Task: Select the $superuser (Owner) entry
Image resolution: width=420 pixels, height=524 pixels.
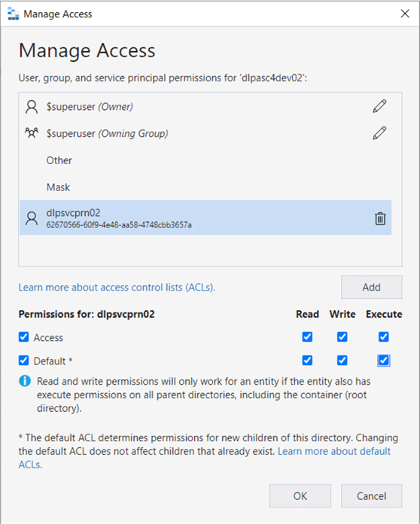Action: coord(205,107)
